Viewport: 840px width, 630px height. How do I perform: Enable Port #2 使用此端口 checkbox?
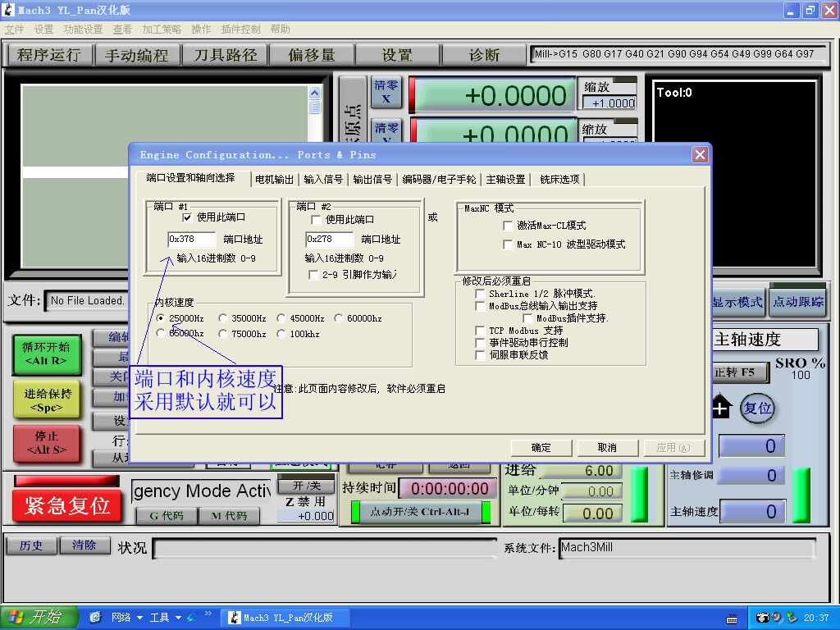tap(316, 220)
